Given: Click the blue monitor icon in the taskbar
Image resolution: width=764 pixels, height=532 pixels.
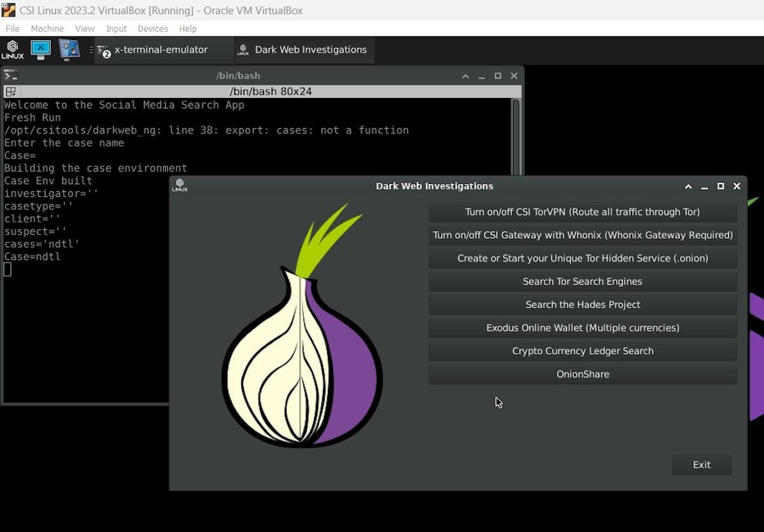Looking at the screenshot, I should click(41, 50).
